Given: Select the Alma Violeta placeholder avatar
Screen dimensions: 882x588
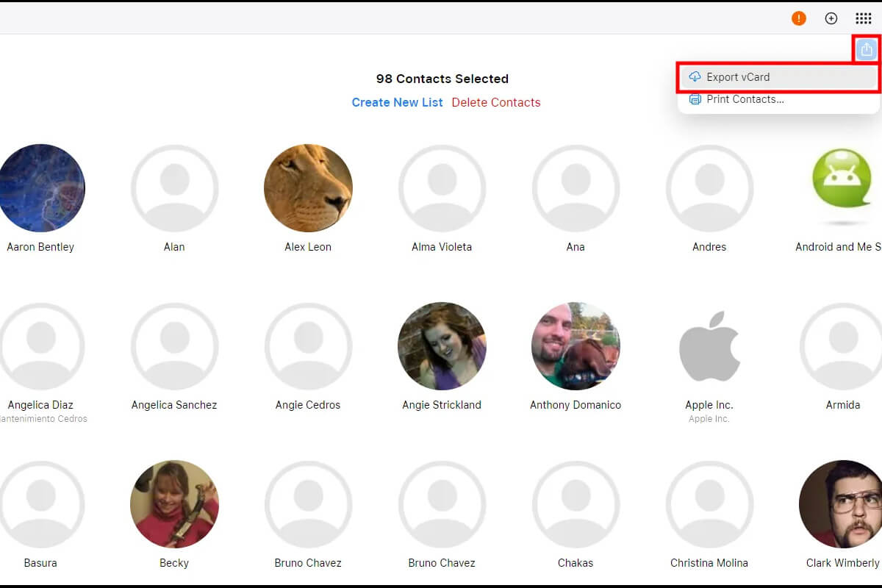Looking at the screenshot, I should [442, 188].
